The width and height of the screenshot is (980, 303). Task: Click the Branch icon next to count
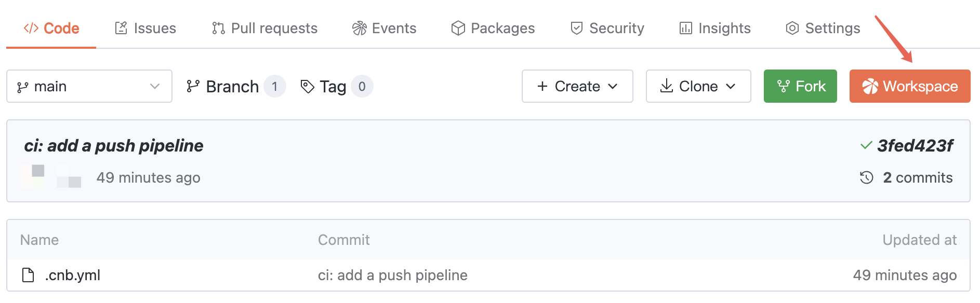tap(193, 86)
